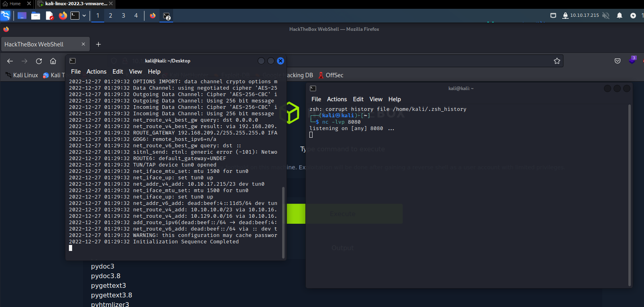Open View menu in ~/Desktop terminal
Screen dimensions: 644x307
click(135, 72)
